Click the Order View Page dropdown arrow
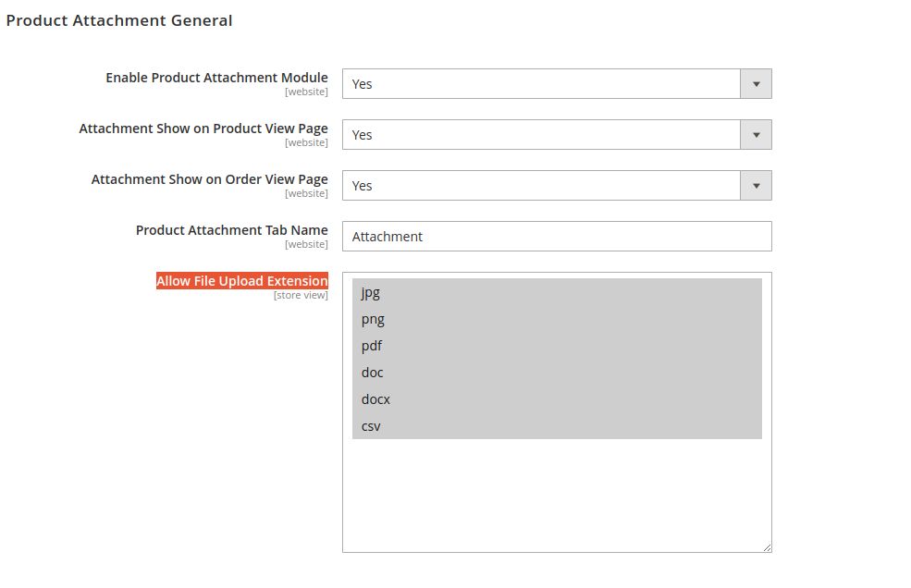Screen dimensions: 911x588 pos(756,186)
